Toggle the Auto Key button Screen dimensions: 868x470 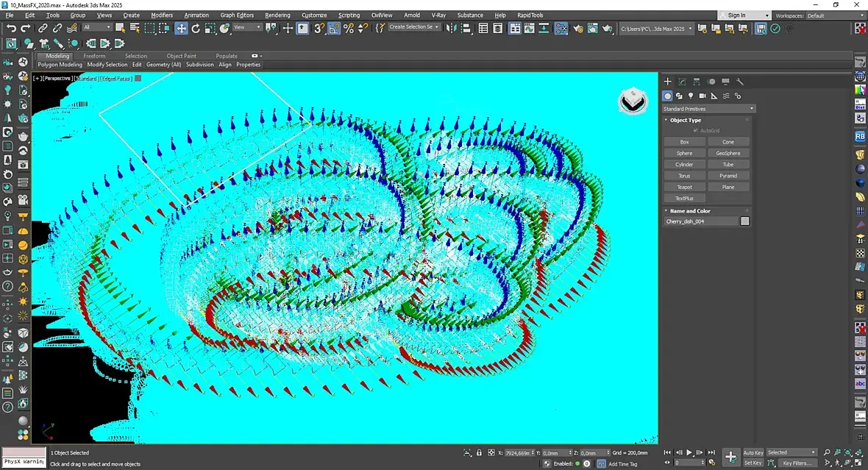click(x=753, y=453)
